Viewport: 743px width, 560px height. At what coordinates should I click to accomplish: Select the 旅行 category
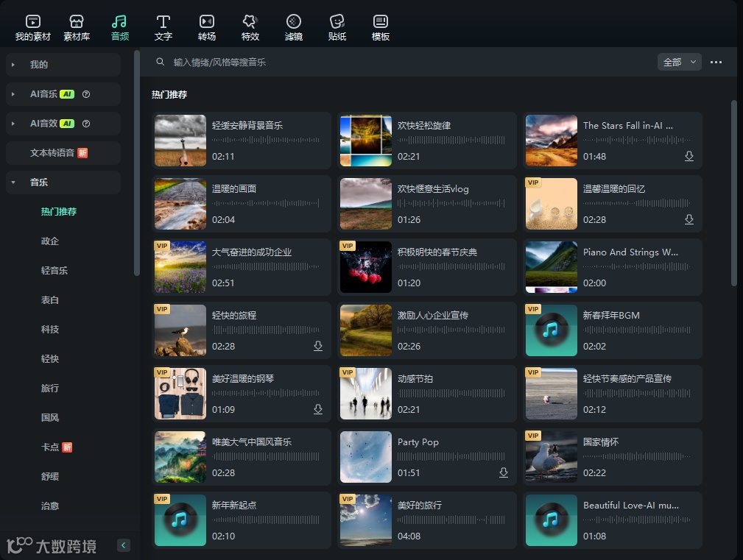[50, 388]
